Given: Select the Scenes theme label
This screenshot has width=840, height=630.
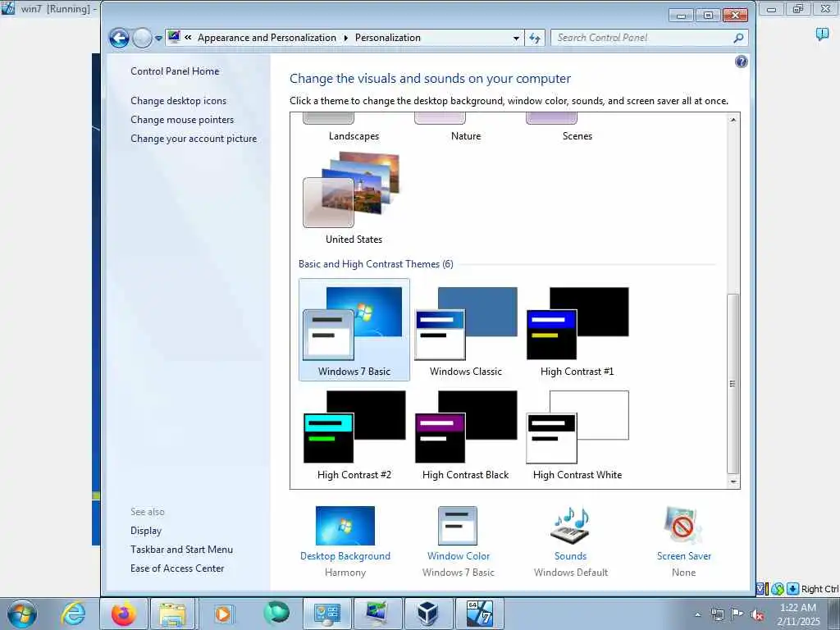Looking at the screenshot, I should pos(577,136).
